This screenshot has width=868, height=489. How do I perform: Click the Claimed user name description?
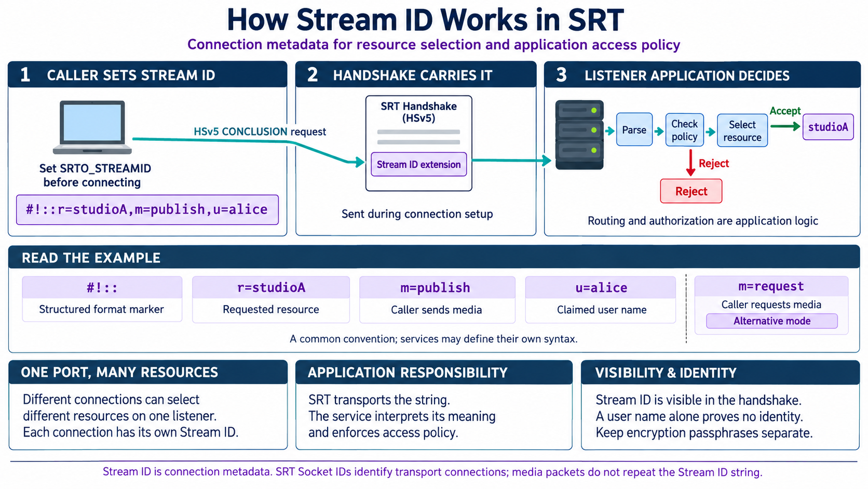click(602, 310)
